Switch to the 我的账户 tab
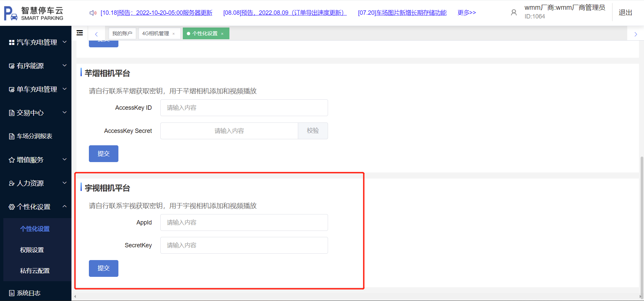The width and height of the screenshot is (644, 301). coord(122,34)
